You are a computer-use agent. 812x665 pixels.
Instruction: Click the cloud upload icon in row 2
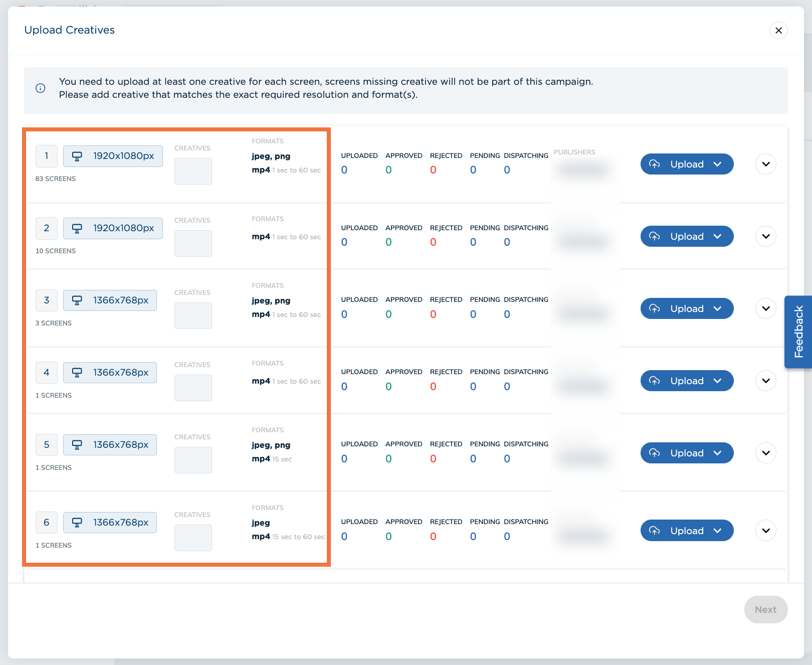click(x=655, y=236)
